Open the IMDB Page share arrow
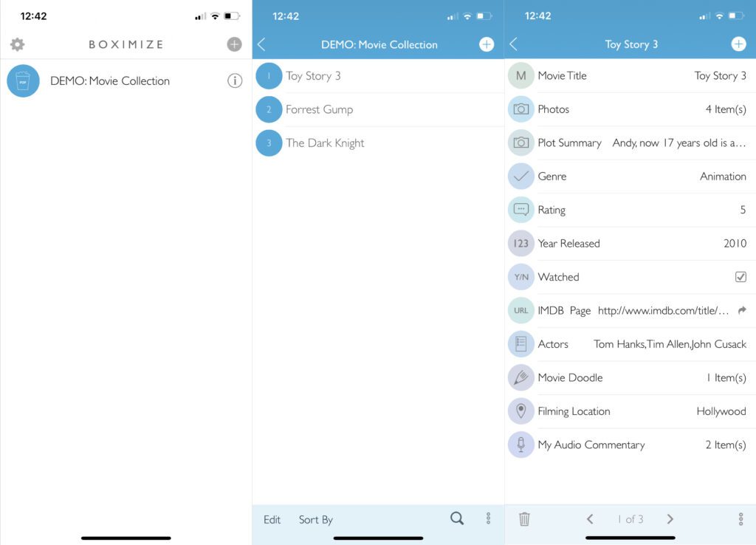This screenshot has height=545, width=756. 742,310
